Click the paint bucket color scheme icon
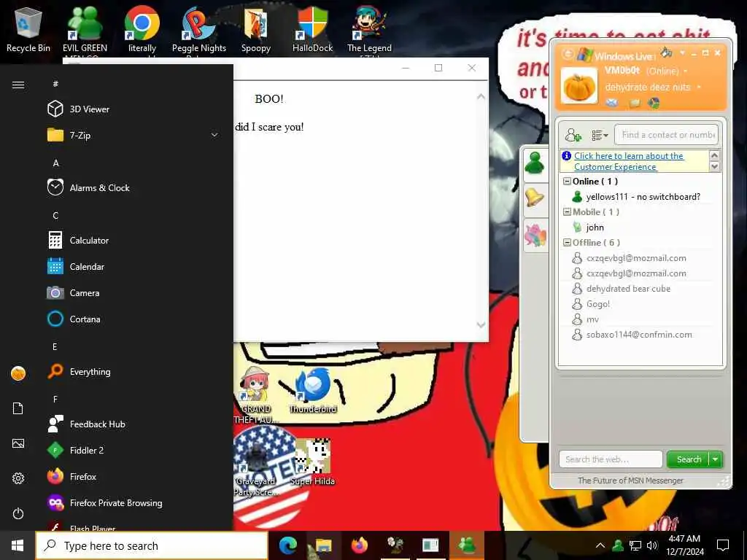 point(666,52)
